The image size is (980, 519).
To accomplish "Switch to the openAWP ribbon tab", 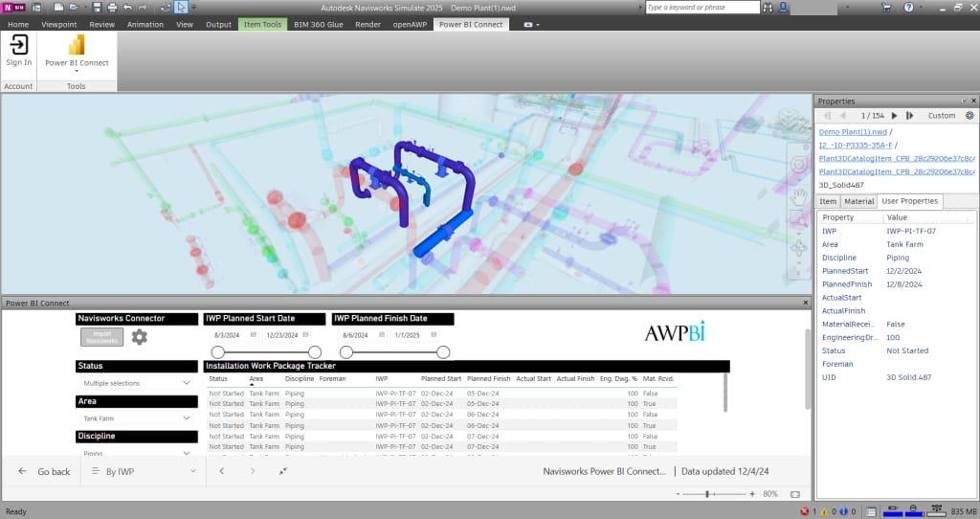I will click(x=410, y=24).
